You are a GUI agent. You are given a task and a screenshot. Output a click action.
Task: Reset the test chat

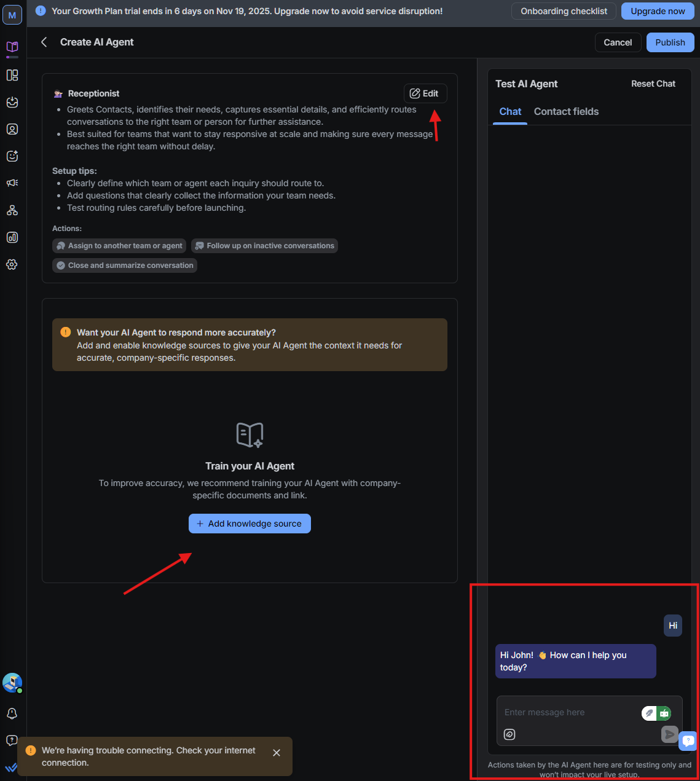click(653, 84)
